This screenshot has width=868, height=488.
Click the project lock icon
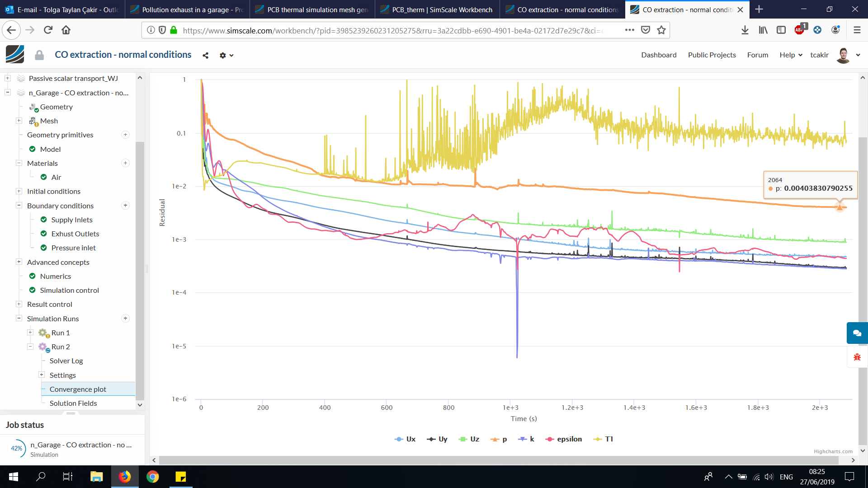39,55
